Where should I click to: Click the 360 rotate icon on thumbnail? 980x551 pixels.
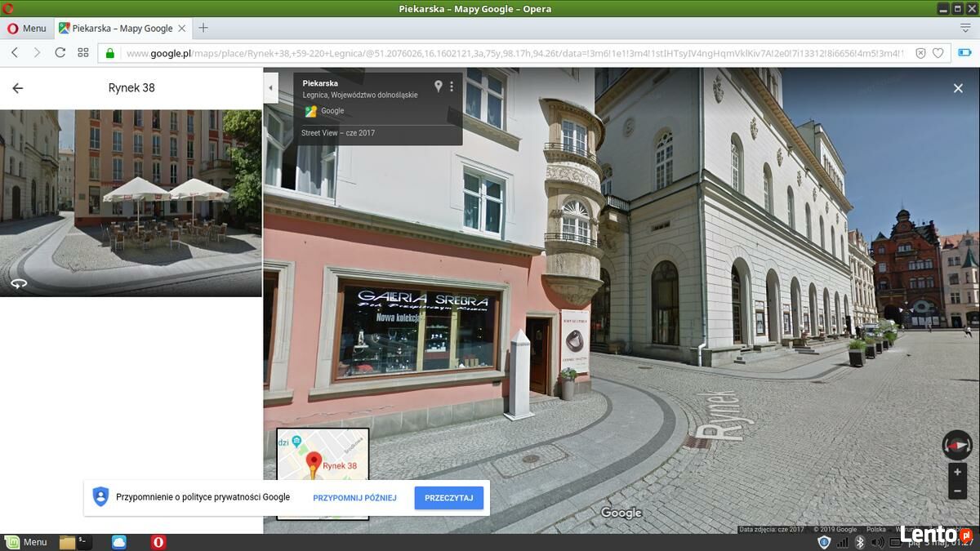point(19,283)
